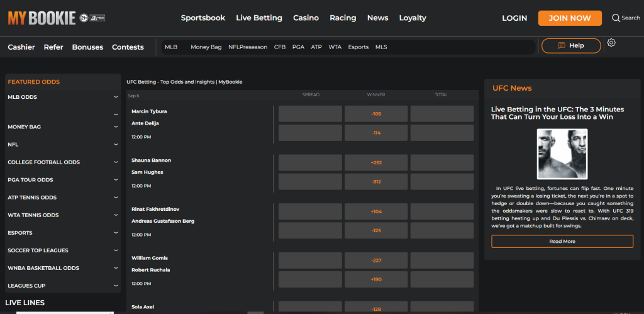
Task: Click the William Gomis fighter name
Action: tap(150, 258)
